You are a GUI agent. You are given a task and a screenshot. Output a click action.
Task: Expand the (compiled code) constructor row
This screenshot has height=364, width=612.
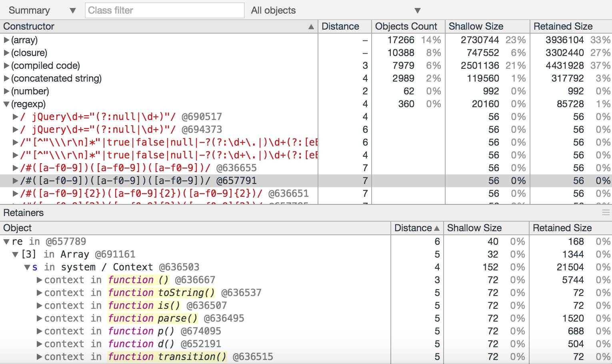(x=6, y=66)
